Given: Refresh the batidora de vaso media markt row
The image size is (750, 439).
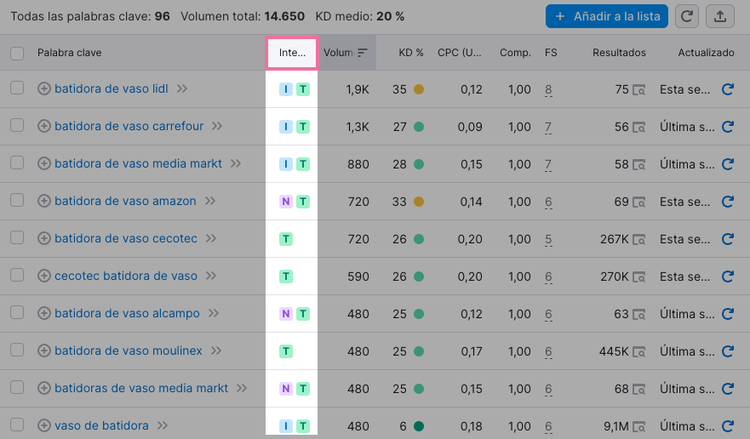Looking at the screenshot, I should 728,164.
